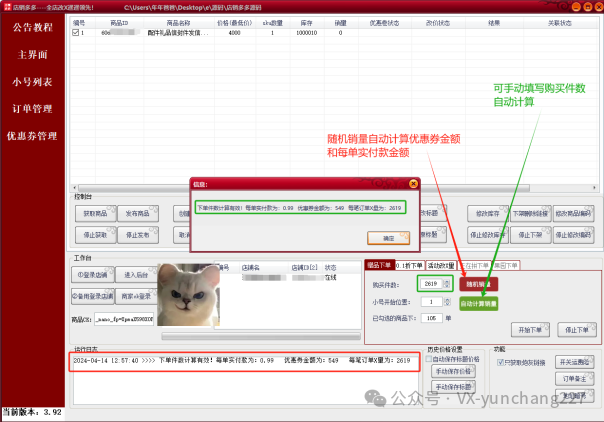
Task: Click 停止修改库存 button
Action: click(488, 235)
